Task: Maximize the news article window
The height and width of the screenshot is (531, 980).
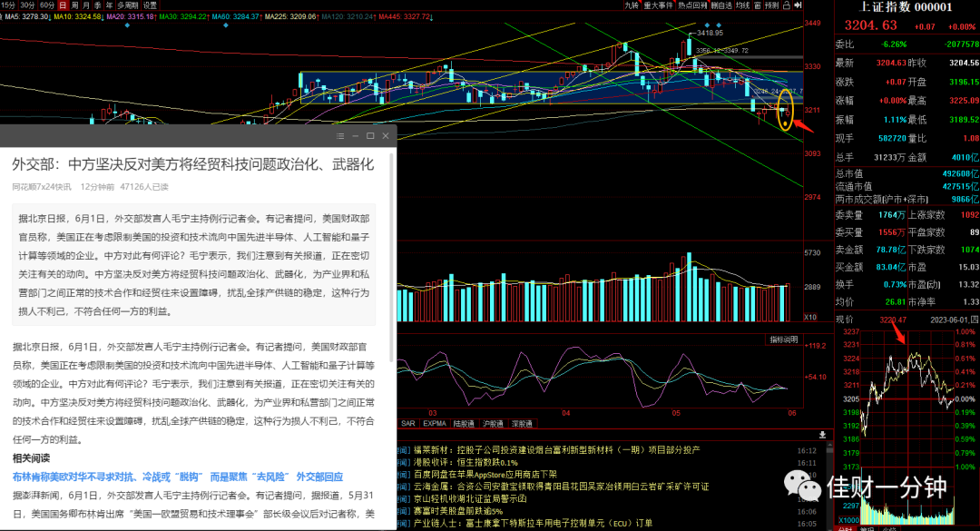Action: (x=370, y=136)
